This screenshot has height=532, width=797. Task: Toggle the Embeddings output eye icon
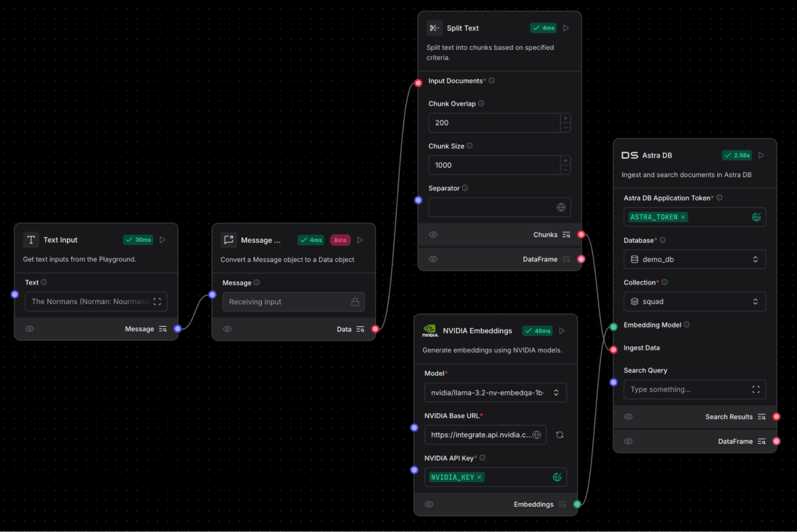coord(429,504)
